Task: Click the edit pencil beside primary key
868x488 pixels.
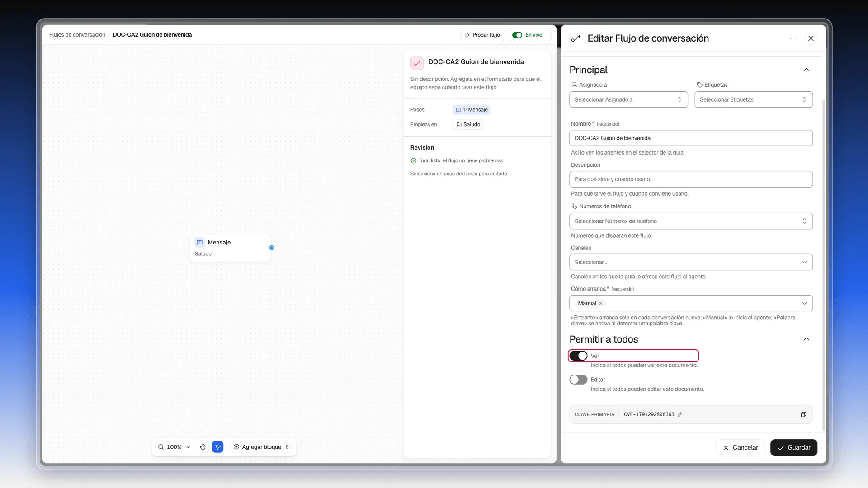Action: point(680,414)
